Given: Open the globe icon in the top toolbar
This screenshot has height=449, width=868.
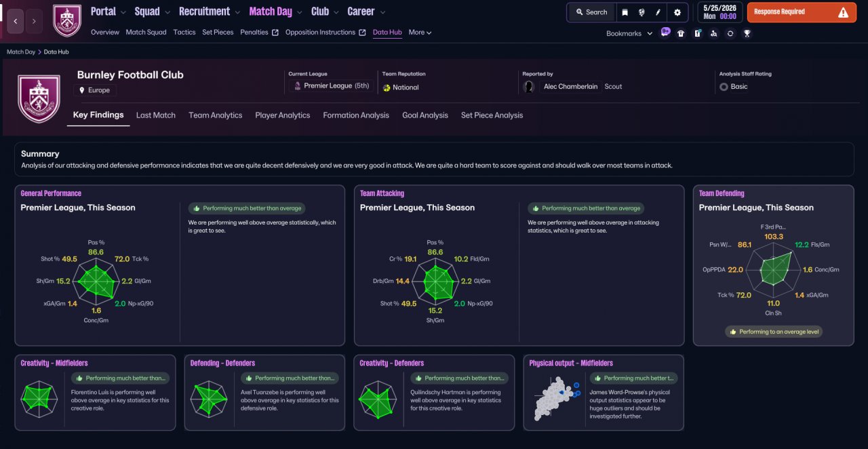Looking at the screenshot, I should 642,12.
